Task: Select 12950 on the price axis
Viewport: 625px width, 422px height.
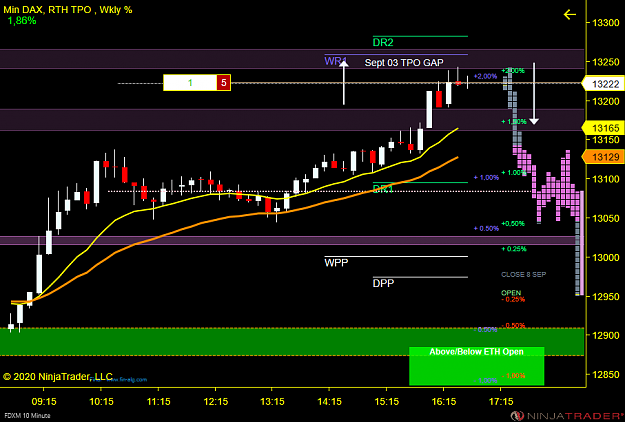Action: coord(606,296)
